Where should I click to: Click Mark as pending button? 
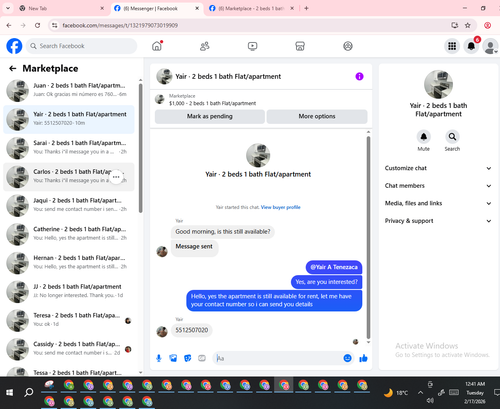[x=210, y=117]
